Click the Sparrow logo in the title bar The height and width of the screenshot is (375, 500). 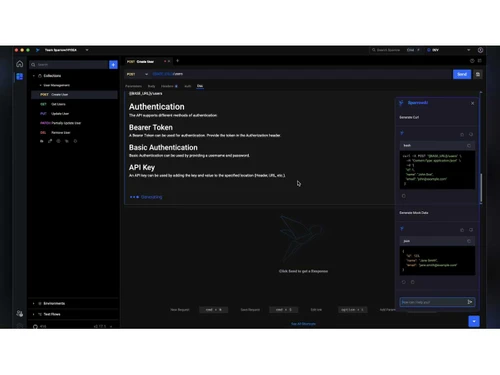[x=38, y=50]
